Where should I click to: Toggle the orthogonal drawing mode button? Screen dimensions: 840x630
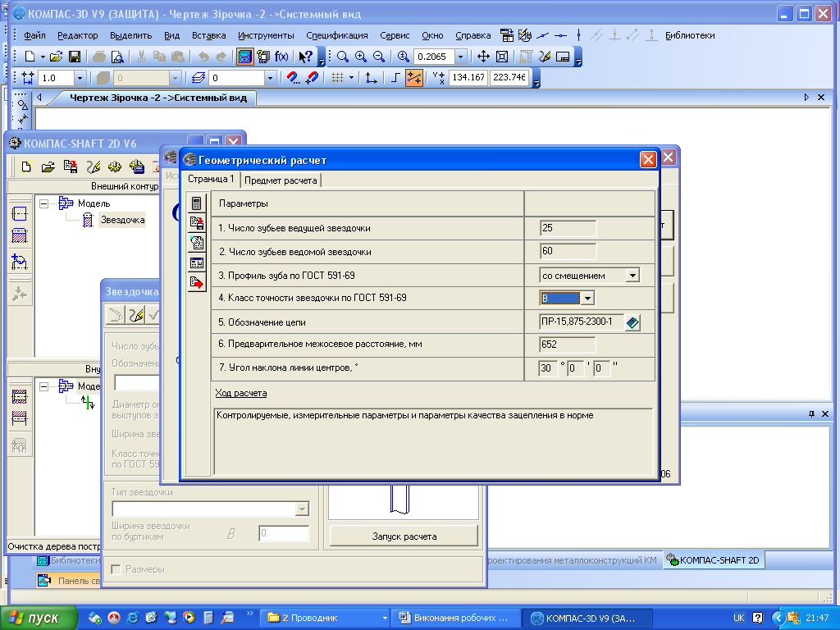point(395,78)
